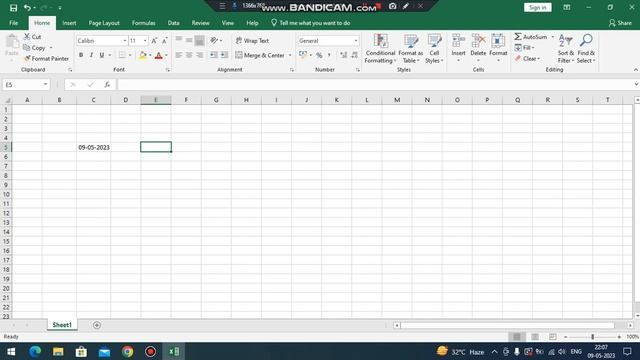This screenshot has width=640, height=360.
Task: Toggle Italic formatting
Action: point(91,55)
